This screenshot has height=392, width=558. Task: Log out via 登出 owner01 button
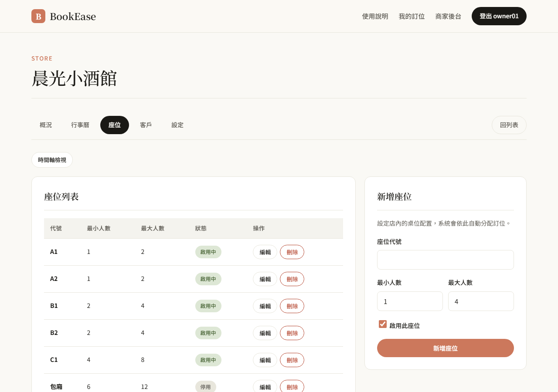coord(499,16)
